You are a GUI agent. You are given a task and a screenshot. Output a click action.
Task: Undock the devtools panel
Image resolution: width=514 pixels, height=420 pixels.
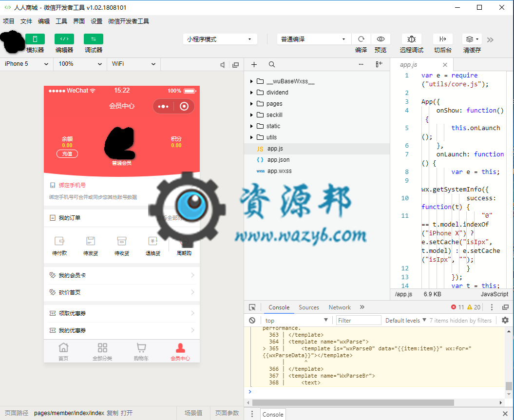coord(506,307)
